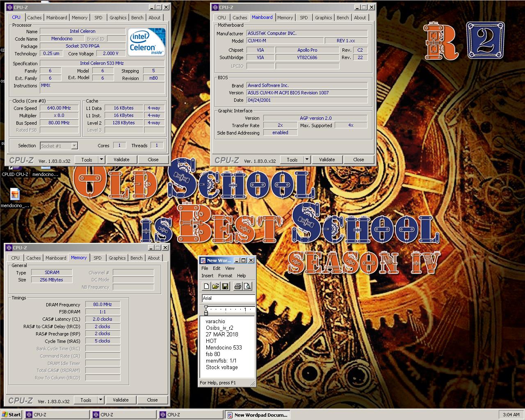The image size is (525, 420).
Task: Open the Format menu in WordPad
Action: 225,276
